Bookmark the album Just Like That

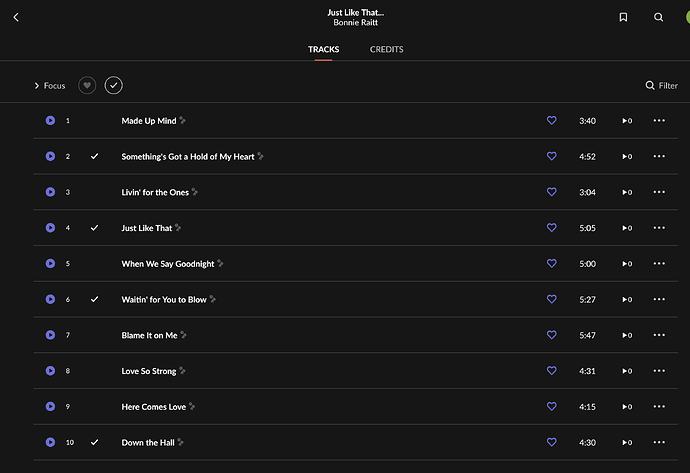(x=623, y=17)
